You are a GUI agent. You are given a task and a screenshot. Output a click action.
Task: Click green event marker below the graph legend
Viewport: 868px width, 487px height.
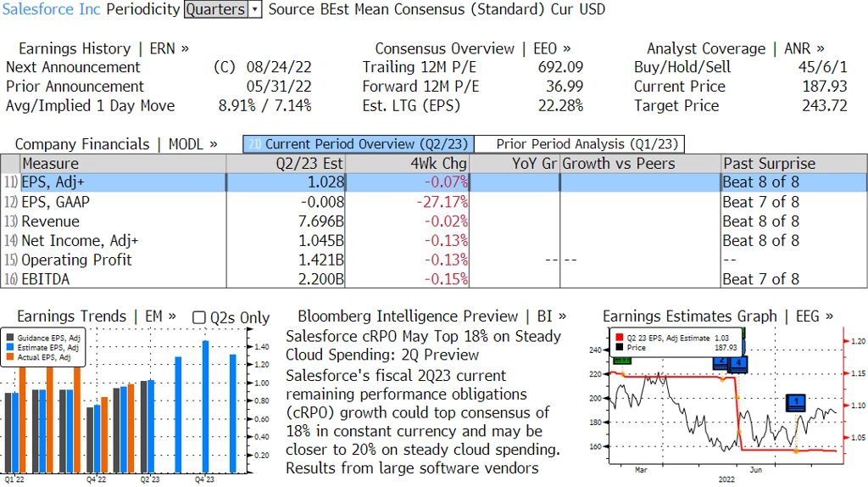point(622,360)
